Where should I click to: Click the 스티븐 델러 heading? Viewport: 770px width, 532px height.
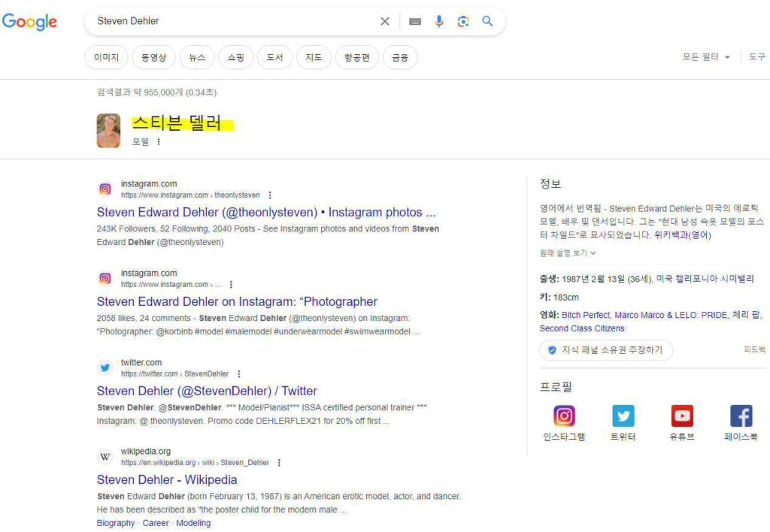point(177,122)
